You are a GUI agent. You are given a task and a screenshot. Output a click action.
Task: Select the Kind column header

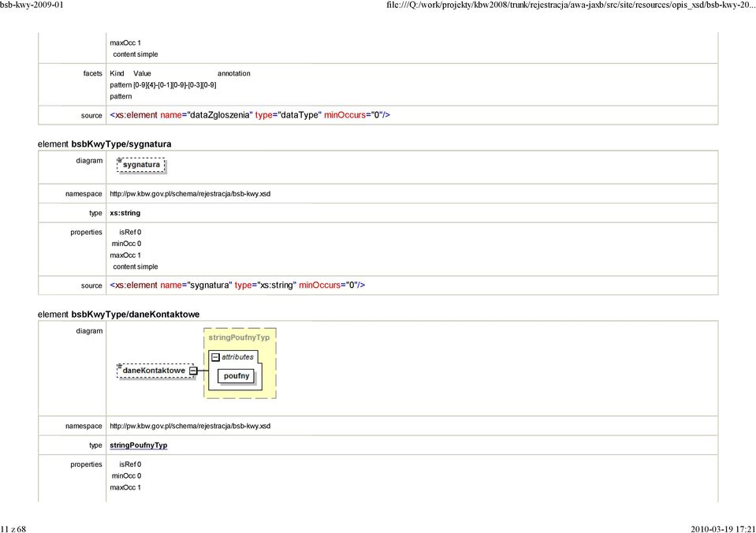coord(117,73)
